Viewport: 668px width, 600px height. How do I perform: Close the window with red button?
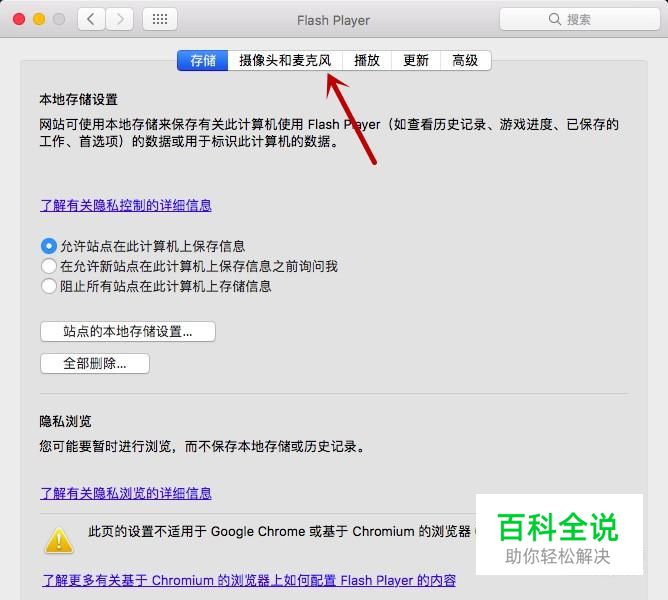(19, 19)
